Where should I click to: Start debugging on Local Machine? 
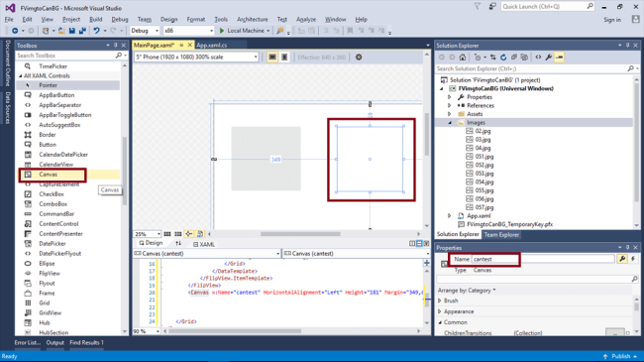(x=242, y=31)
